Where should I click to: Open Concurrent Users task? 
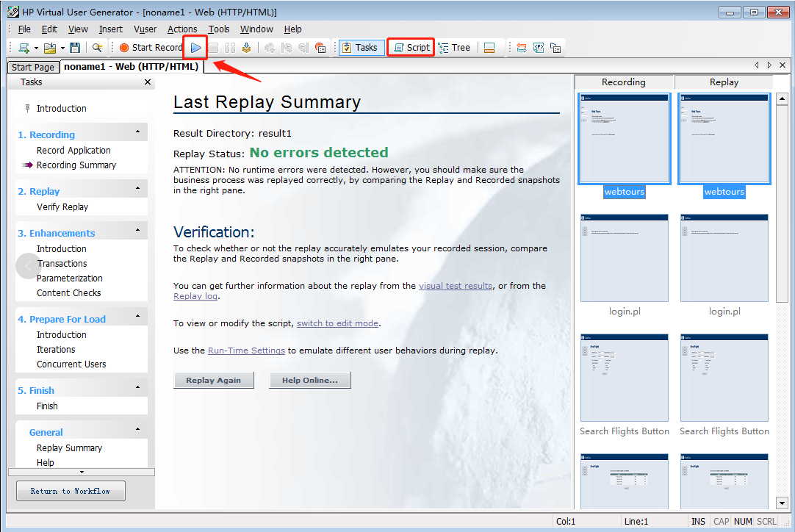[71, 364]
